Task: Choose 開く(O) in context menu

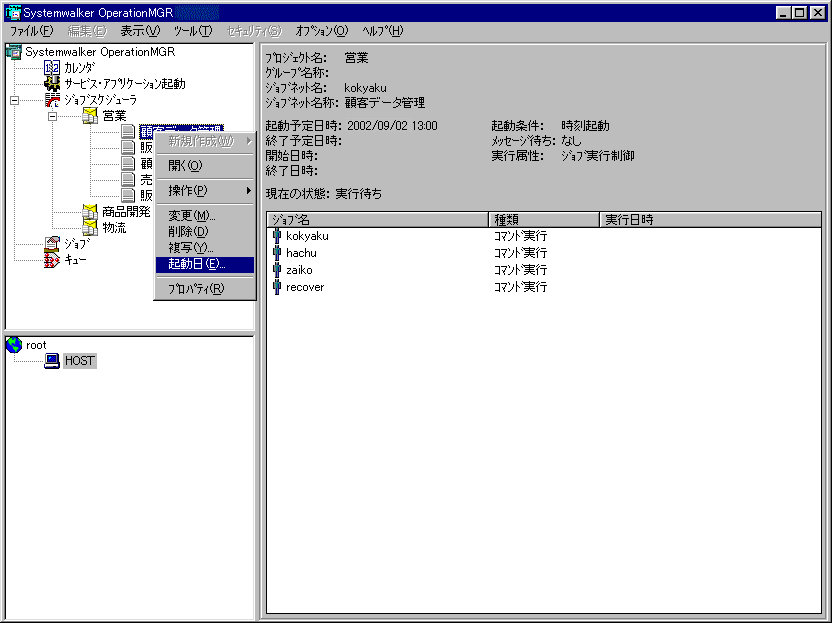Action: [205, 166]
